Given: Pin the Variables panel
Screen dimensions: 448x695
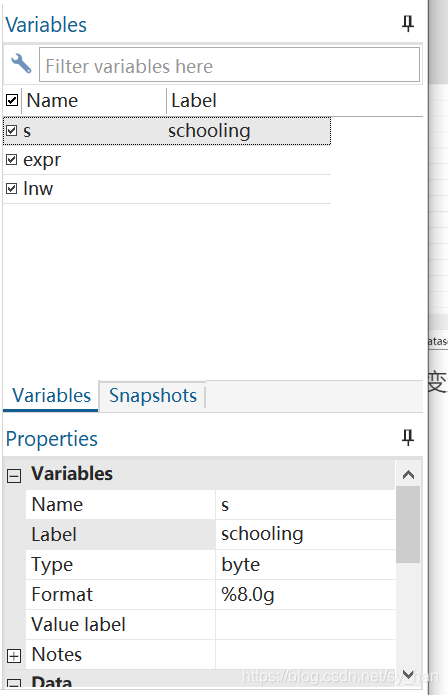Looking at the screenshot, I should tap(408, 23).
